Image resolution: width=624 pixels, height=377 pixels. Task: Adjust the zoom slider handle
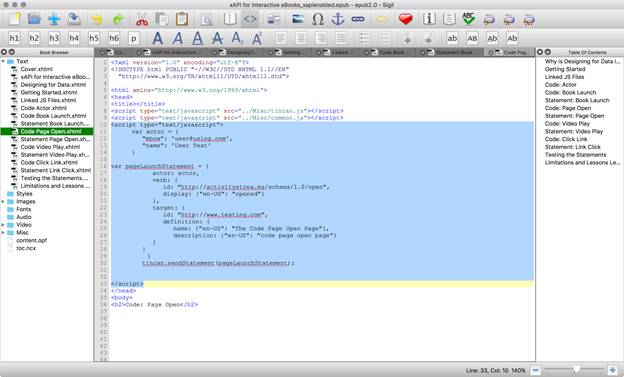click(576, 370)
